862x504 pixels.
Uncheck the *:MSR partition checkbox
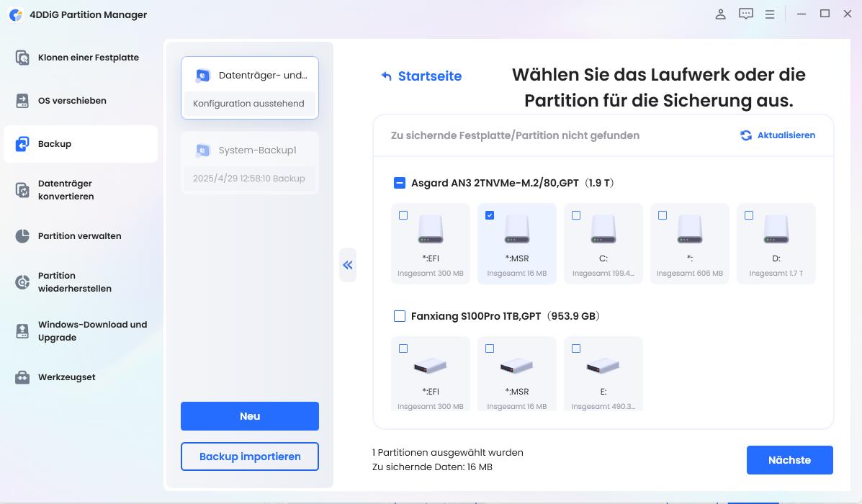pyautogui.click(x=490, y=215)
